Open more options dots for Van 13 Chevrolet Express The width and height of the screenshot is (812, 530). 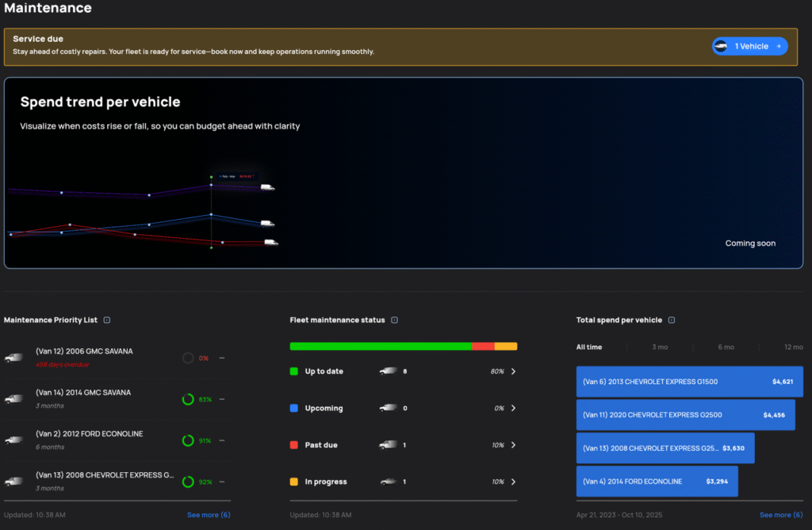pos(222,482)
